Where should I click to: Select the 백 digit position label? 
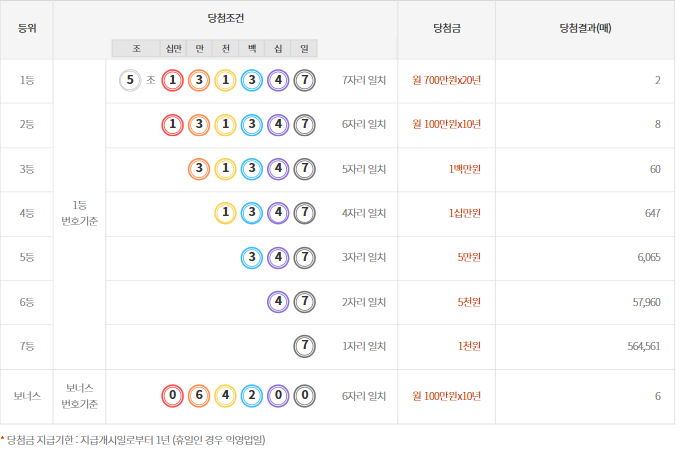coord(252,48)
